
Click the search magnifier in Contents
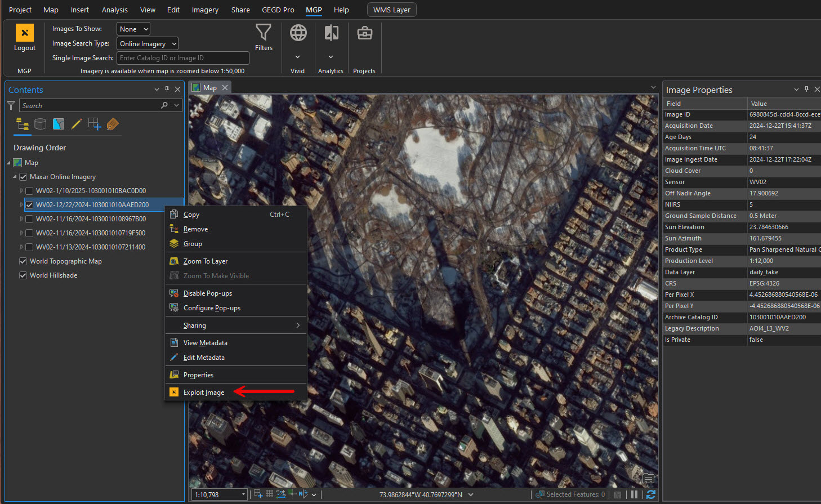(164, 105)
